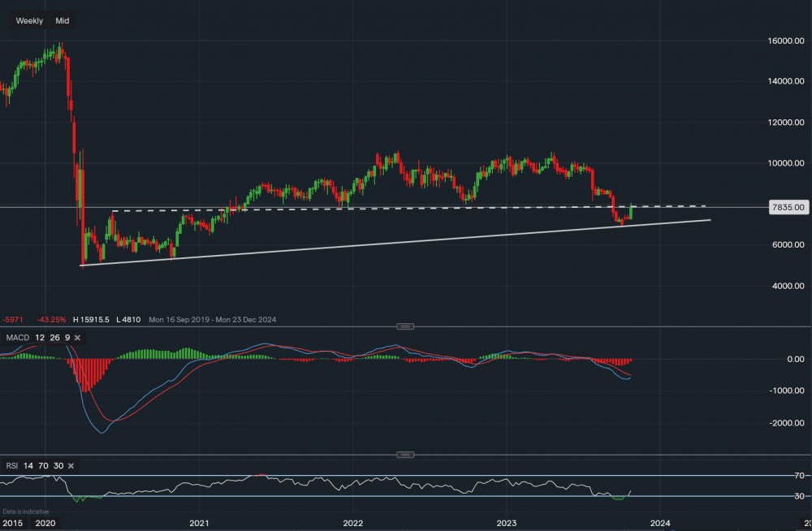The height and width of the screenshot is (531, 812).
Task: Open the Mid price type selector
Action: pyautogui.click(x=63, y=20)
